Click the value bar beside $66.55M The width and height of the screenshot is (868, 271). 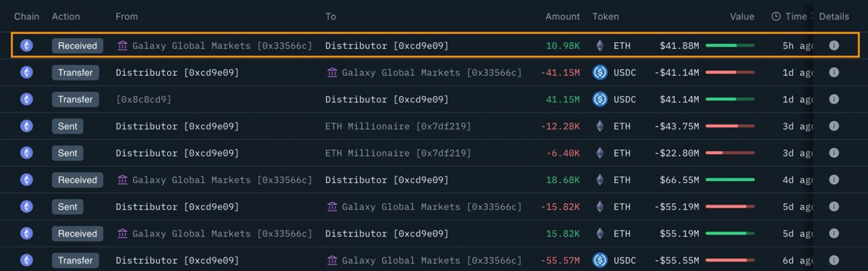pos(730,180)
